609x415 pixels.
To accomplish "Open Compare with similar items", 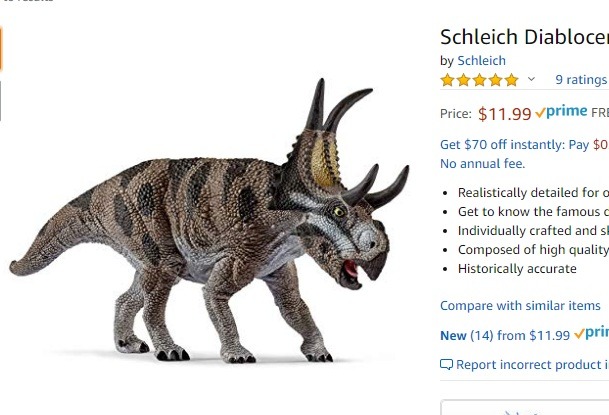I will click(520, 306).
